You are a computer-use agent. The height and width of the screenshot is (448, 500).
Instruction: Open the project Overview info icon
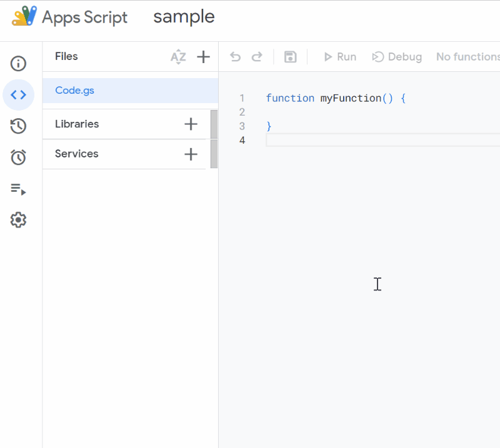click(x=19, y=63)
